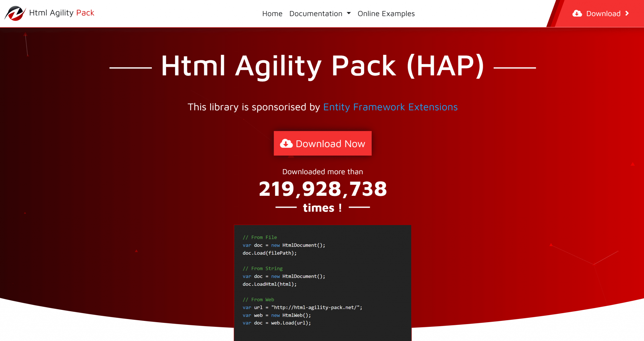Navigate to the Home menu item
The height and width of the screenshot is (341, 644).
tap(272, 14)
